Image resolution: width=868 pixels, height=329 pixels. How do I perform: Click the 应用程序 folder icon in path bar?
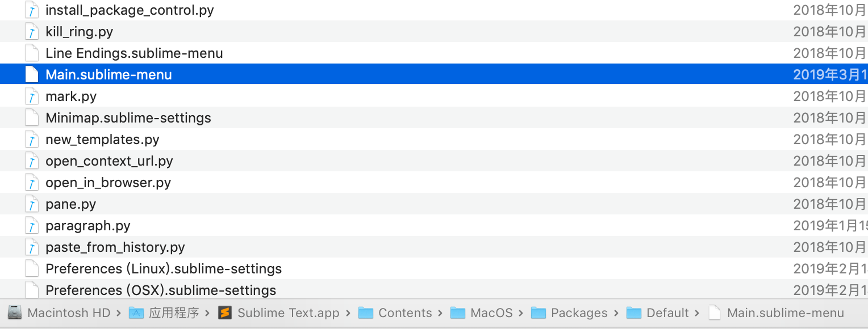coord(136,313)
